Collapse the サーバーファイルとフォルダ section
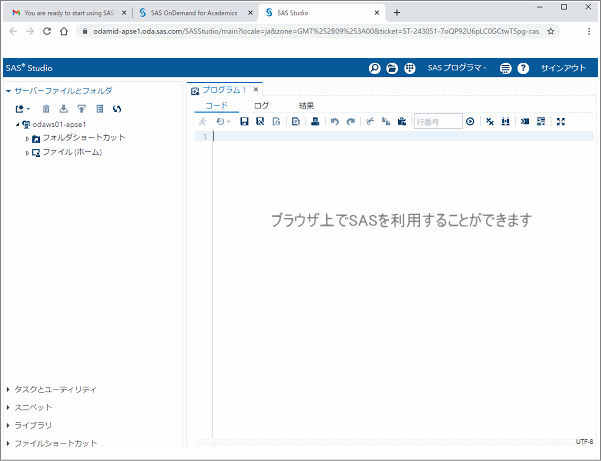This screenshot has height=461, width=601. (8, 91)
